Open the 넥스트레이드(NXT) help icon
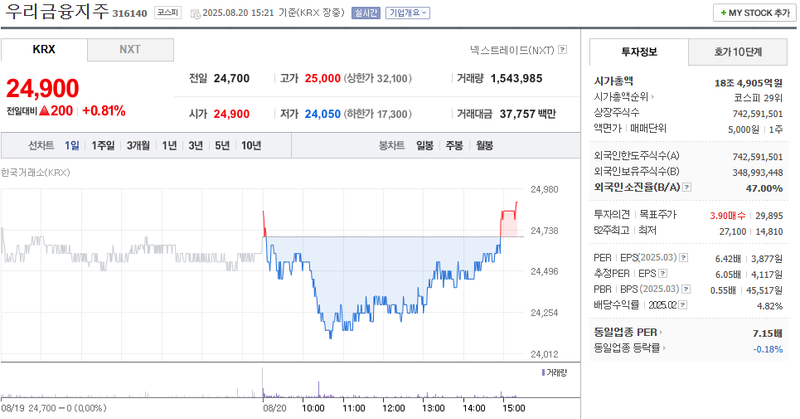This screenshot has width=800, height=419. [563, 50]
